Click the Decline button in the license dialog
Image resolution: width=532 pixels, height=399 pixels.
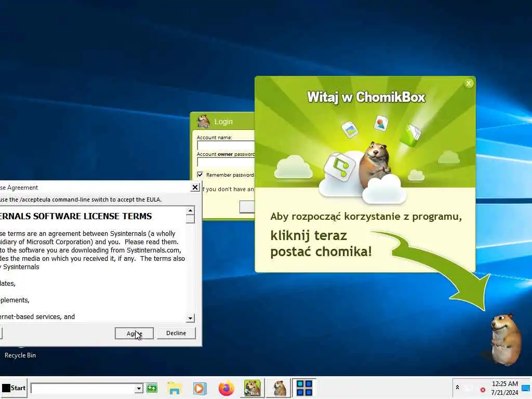click(x=176, y=333)
